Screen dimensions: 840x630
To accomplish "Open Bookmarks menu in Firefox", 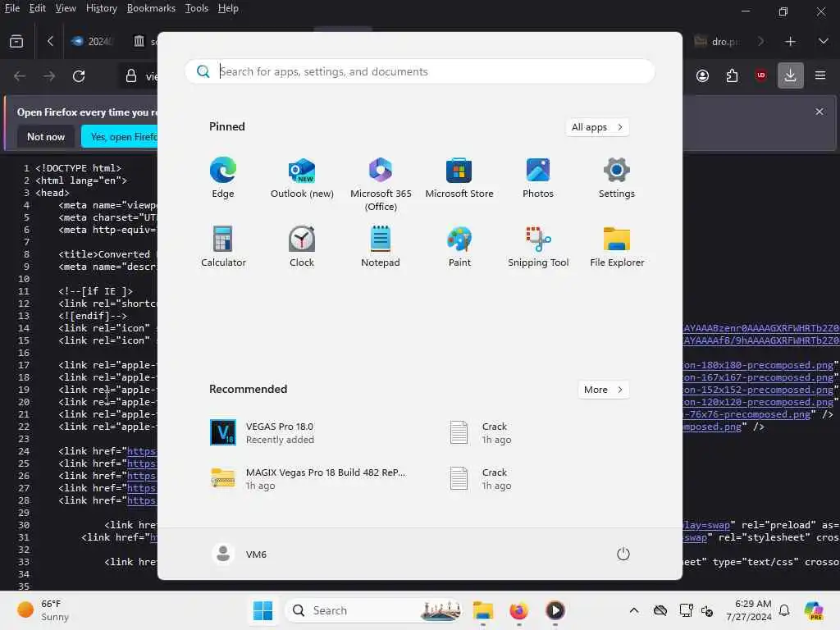I will tap(151, 8).
